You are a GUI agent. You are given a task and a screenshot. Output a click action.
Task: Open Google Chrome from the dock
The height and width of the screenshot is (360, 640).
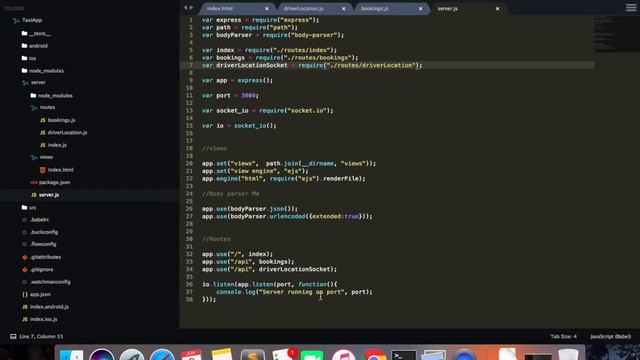(x=373, y=355)
